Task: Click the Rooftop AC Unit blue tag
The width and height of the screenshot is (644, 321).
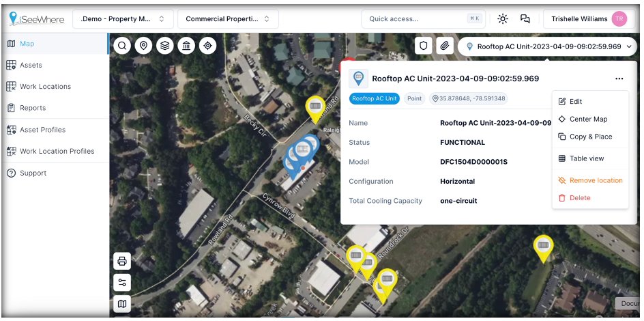Action: [x=374, y=98]
